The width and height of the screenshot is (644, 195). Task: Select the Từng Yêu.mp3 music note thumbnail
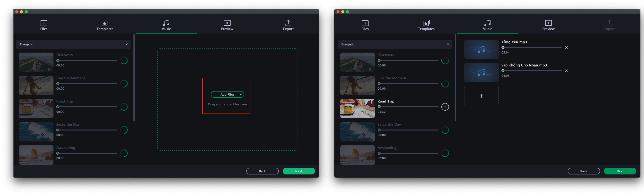(x=481, y=49)
